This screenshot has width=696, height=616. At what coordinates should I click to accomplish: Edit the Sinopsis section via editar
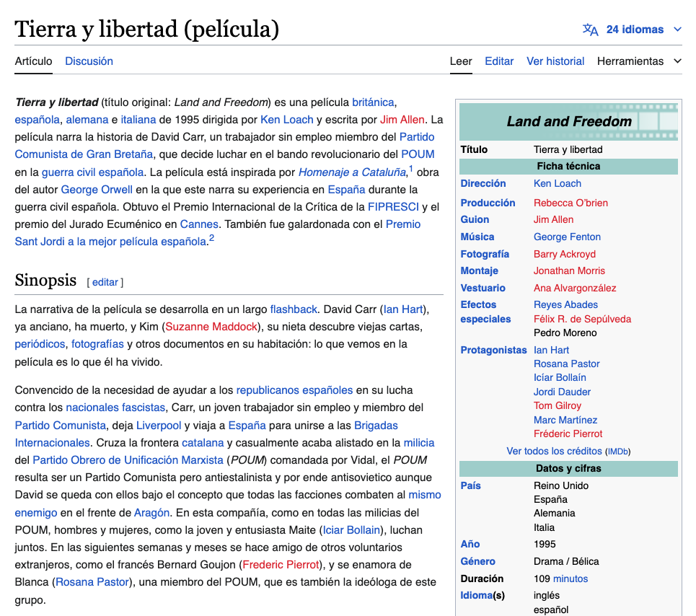(x=105, y=282)
